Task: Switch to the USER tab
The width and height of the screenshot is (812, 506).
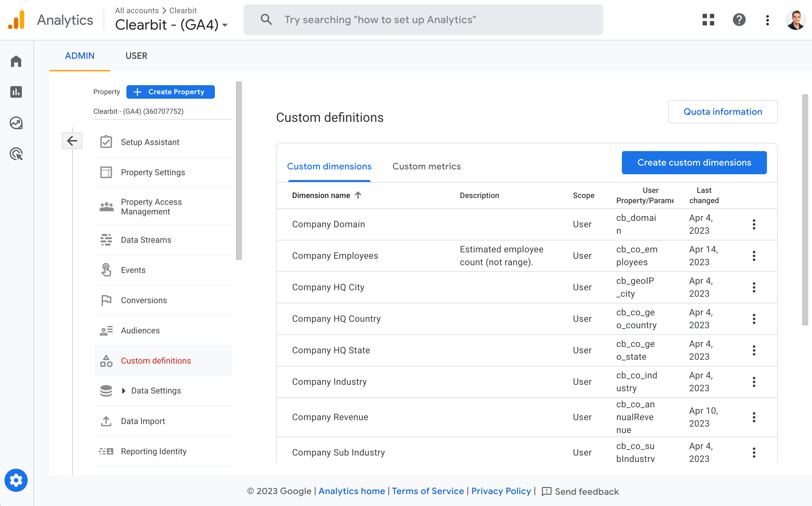Action: click(136, 56)
